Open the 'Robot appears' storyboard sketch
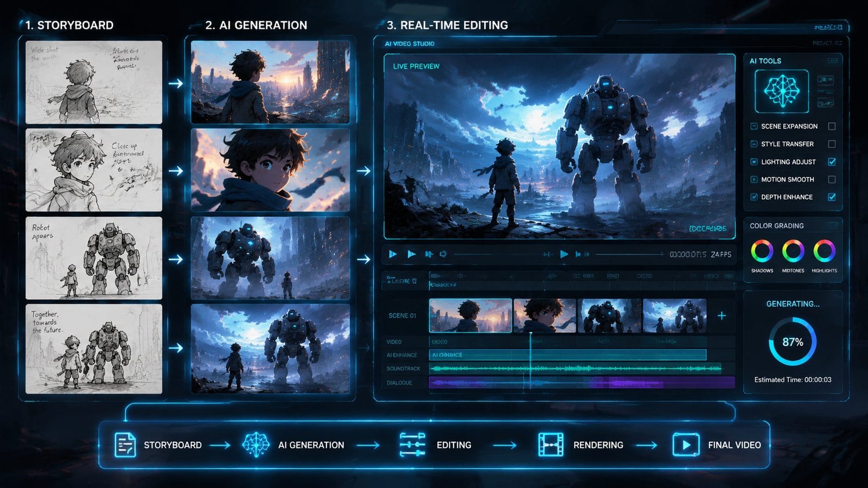 coord(94,258)
